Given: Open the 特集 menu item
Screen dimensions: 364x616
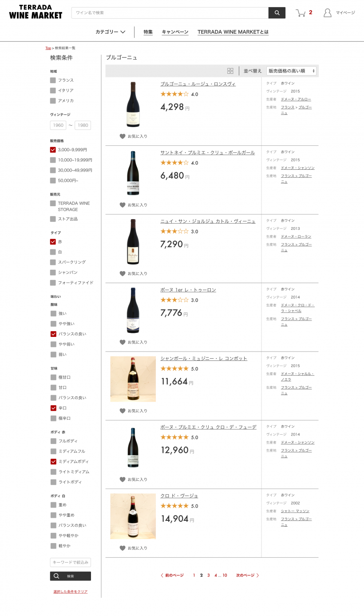Looking at the screenshot, I should tap(148, 32).
